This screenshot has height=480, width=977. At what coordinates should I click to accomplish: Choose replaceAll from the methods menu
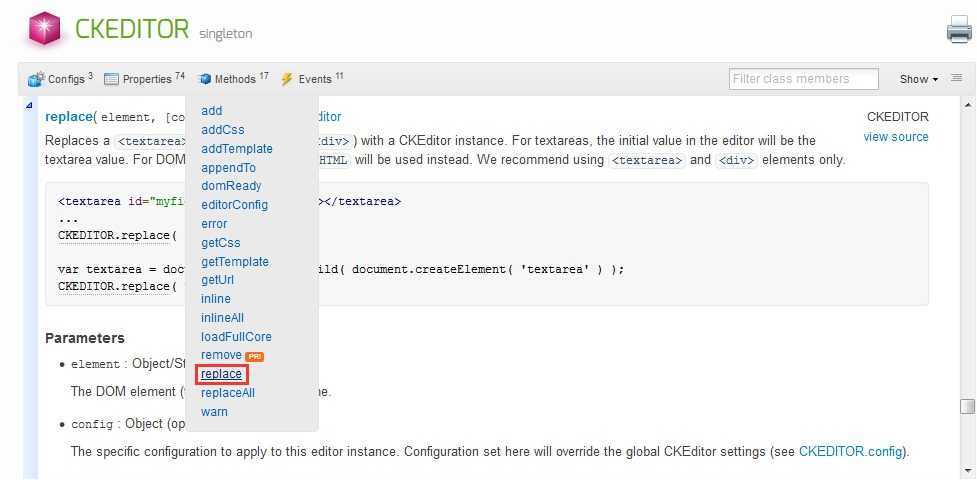tap(228, 393)
